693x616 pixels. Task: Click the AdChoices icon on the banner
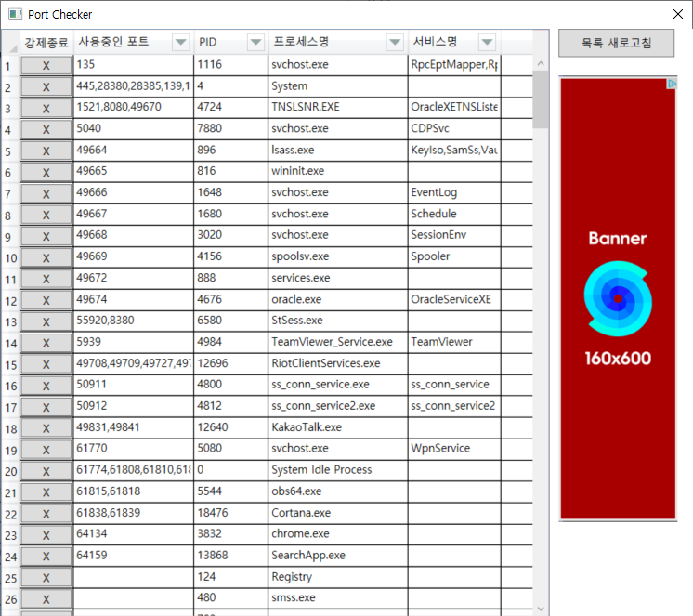(672, 84)
